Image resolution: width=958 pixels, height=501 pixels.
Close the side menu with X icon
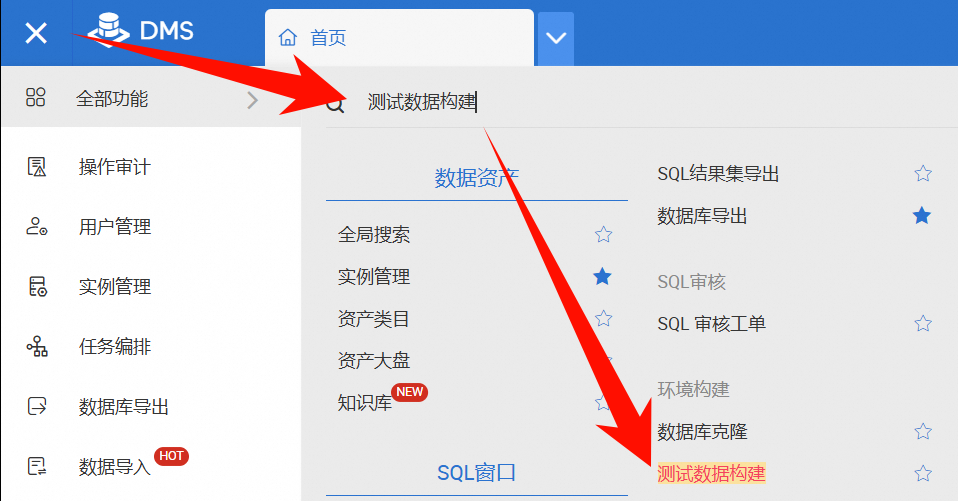pyautogui.click(x=36, y=33)
